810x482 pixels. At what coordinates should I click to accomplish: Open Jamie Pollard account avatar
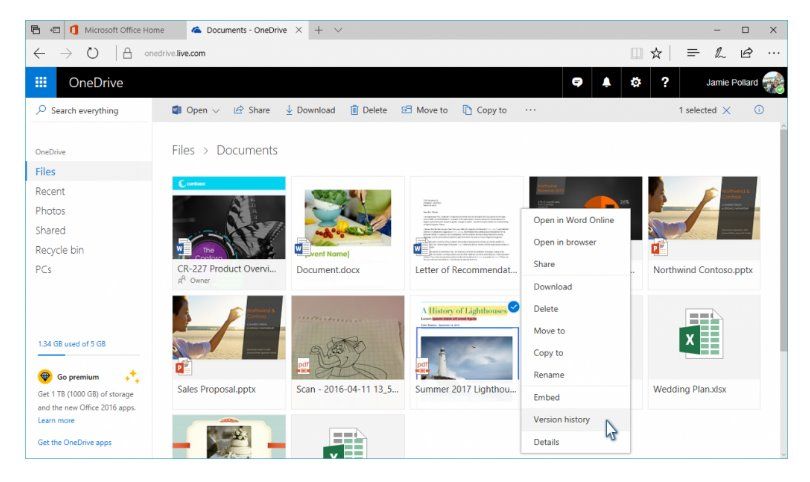(773, 83)
